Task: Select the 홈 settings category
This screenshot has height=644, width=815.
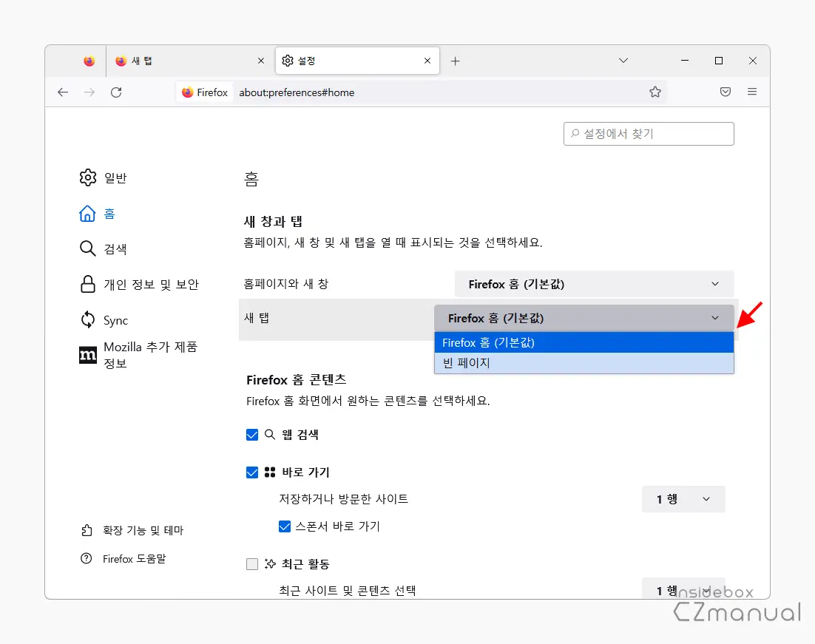Action: (x=97, y=214)
